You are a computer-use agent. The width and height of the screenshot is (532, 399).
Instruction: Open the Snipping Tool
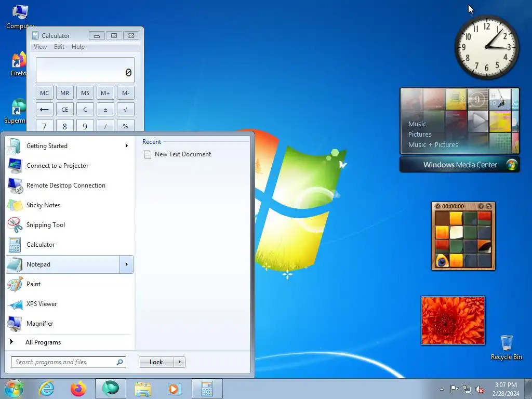click(69, 224)
